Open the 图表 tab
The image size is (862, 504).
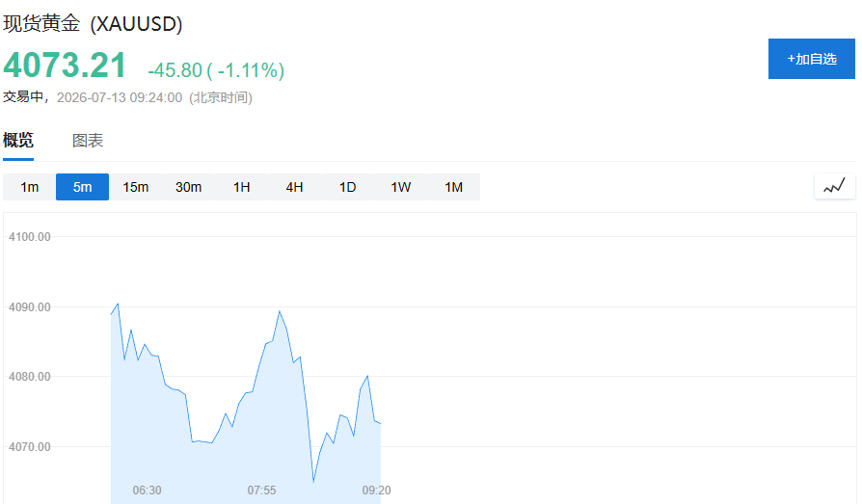click(x=88, y=141)
